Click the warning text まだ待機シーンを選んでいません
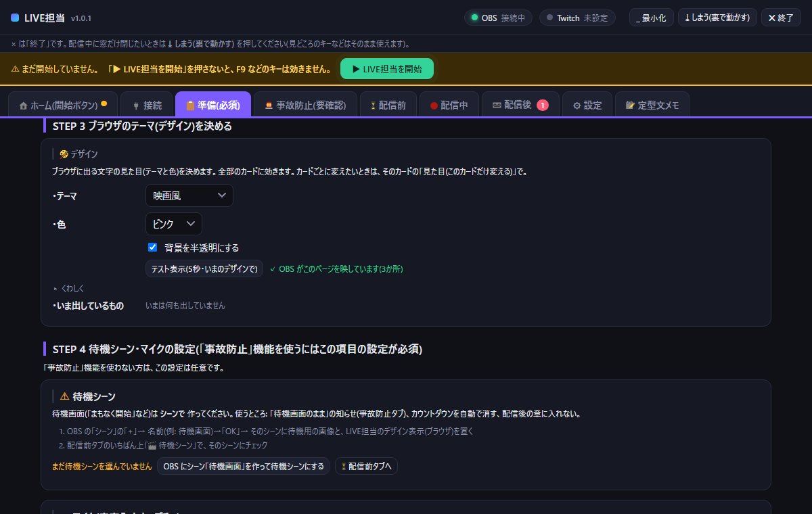Screen dimensions: 812x514 point(102,466)
